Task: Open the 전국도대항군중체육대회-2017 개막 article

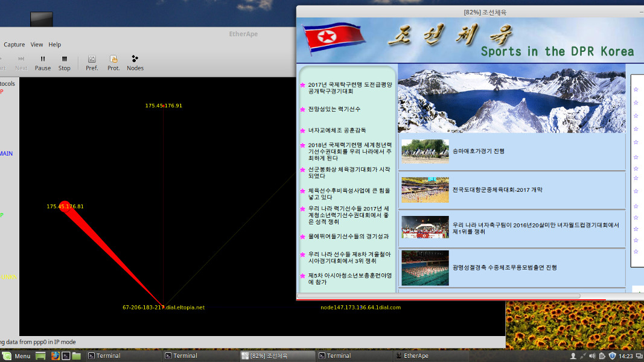Action: (497, 189)
